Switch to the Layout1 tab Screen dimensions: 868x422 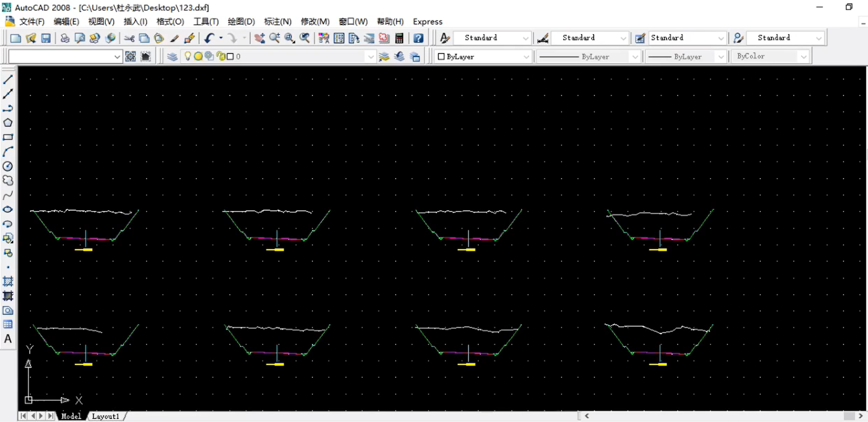point(106,416)
